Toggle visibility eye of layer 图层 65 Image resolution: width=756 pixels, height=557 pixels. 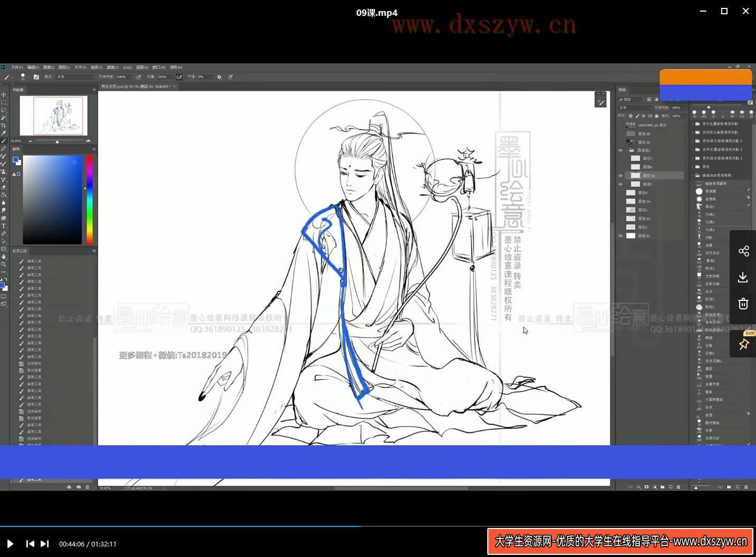[x=620, y=175]
